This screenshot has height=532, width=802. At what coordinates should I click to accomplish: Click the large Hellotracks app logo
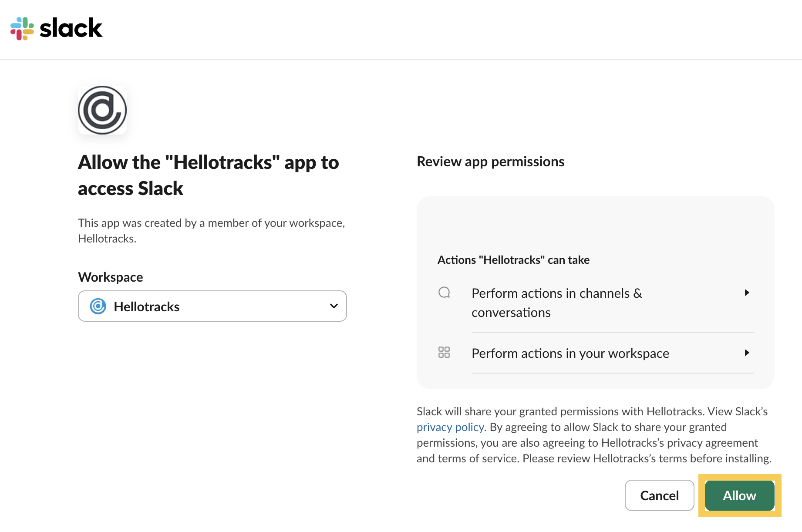(102, 110)
